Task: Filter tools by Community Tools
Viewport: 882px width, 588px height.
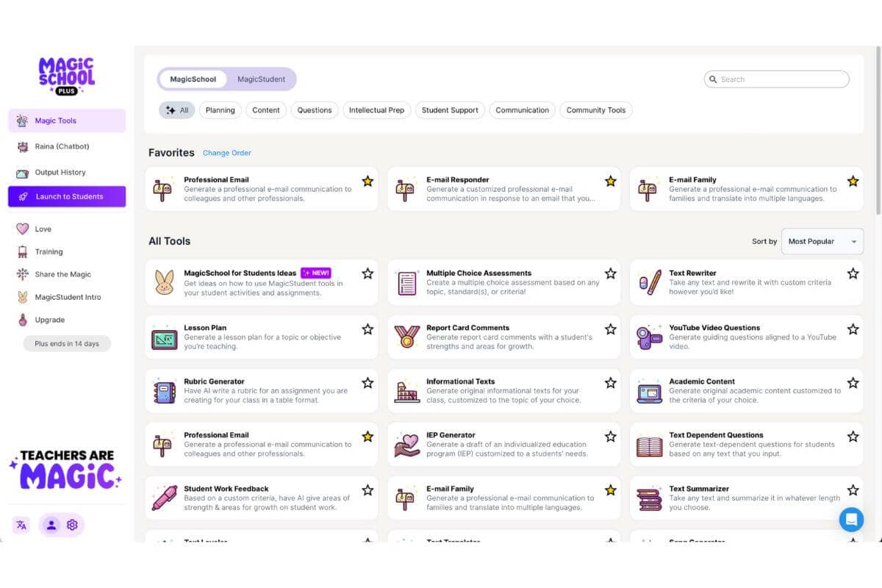Action: pos(596,110)
